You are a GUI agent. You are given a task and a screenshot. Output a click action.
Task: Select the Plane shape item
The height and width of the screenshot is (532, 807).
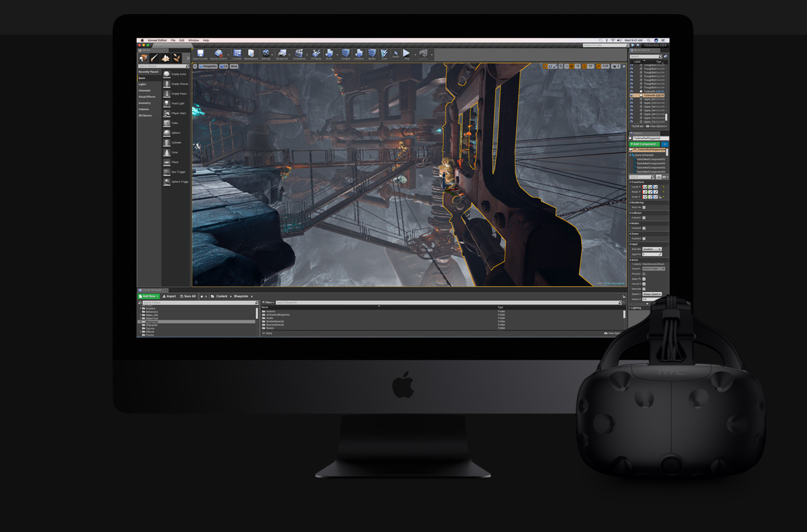177,162
